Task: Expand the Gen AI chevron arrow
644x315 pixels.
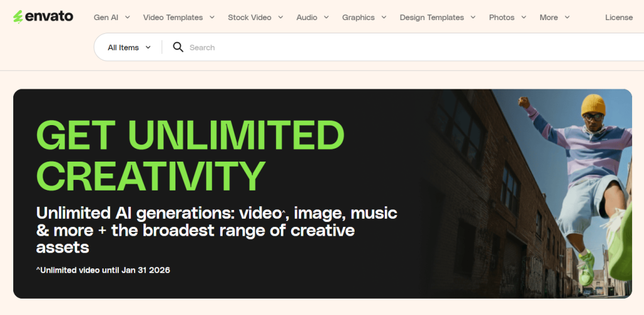Action: [127, 17]
